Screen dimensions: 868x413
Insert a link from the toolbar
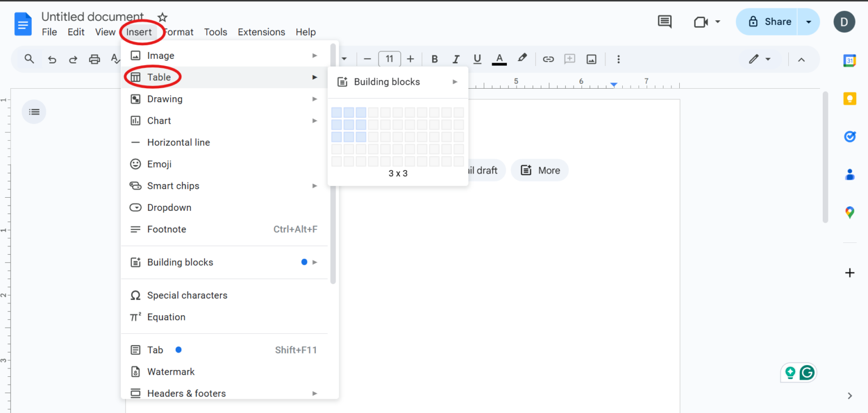(548, 59)
